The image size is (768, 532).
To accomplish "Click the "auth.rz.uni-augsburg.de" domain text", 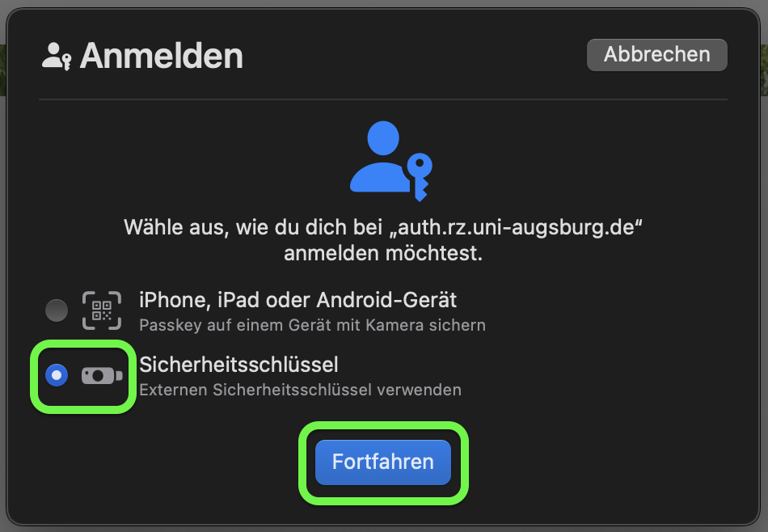I will point(515,227).
